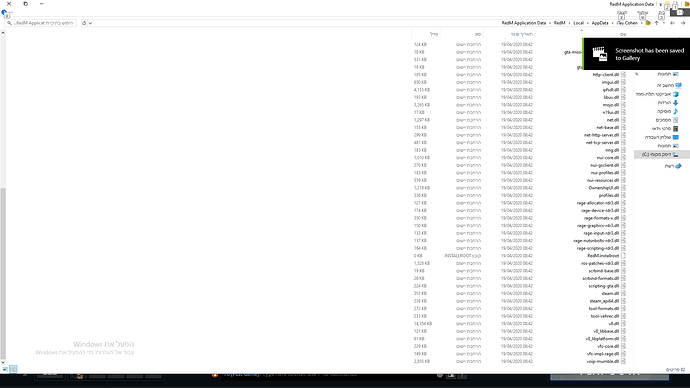Select file named net-tcp-server.dll

click(602, 143)
